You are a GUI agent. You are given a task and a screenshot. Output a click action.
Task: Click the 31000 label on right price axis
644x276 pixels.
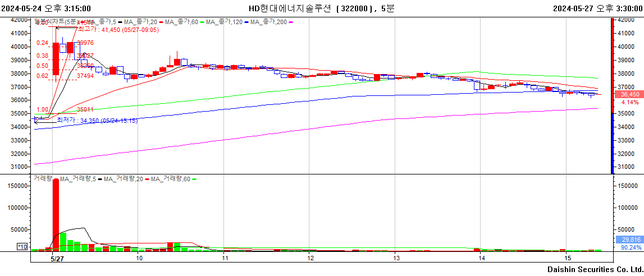[625, 167]
